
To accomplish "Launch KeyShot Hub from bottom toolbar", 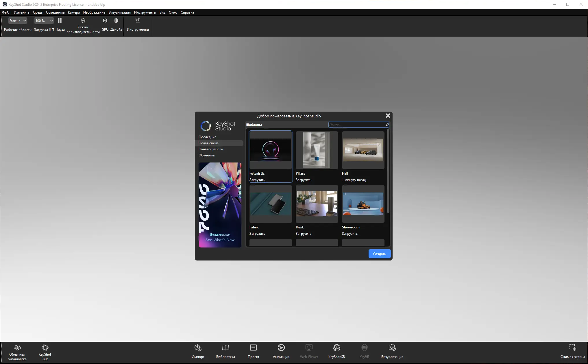I will (45, 348).
